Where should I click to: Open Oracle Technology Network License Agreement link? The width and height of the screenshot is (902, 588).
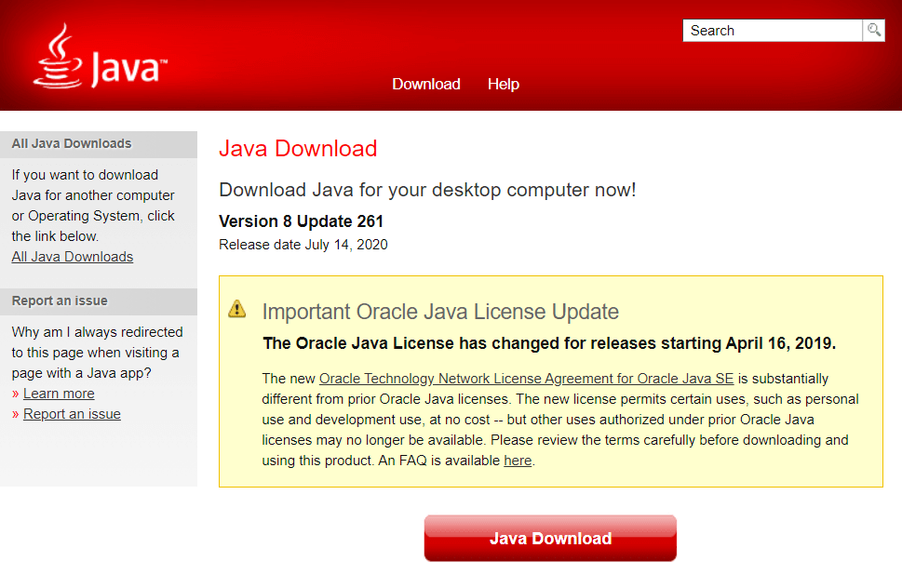(x=526, y=379)
